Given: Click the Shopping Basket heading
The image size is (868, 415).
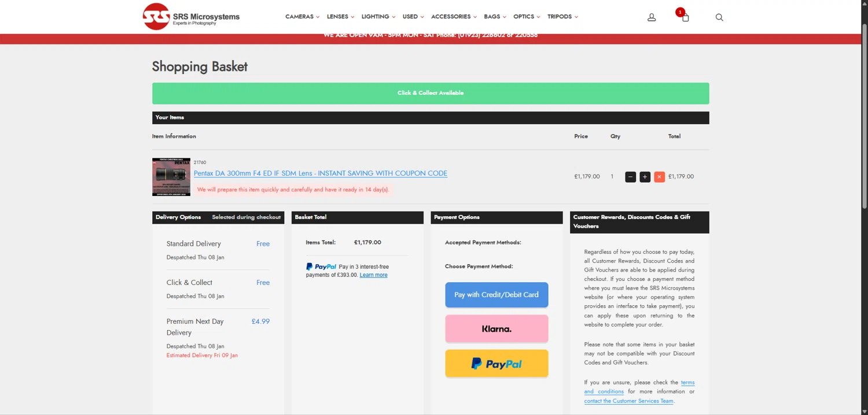Looking at the screenshot, I should (x=200, y=66).
